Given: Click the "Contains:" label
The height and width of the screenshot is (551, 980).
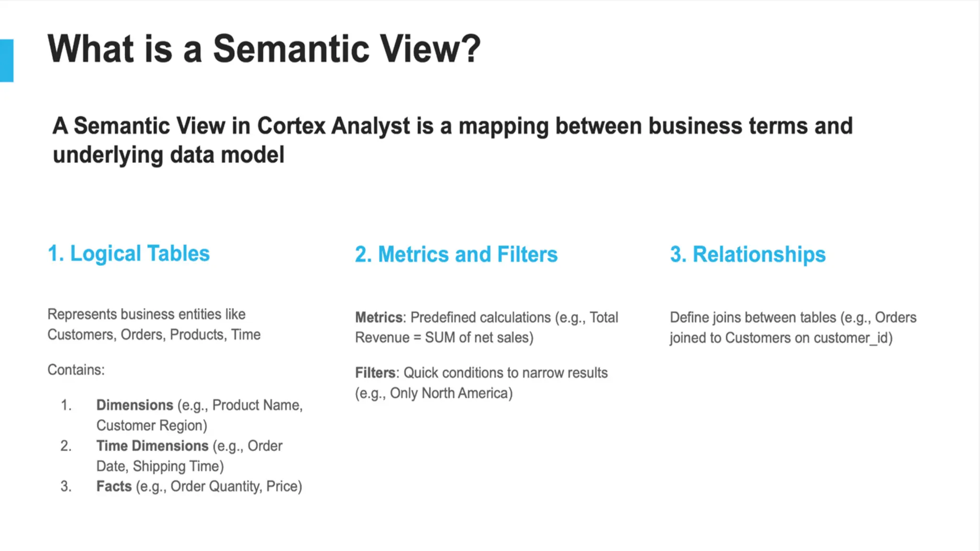Looking at the screenshot, I should click(76, 370).
